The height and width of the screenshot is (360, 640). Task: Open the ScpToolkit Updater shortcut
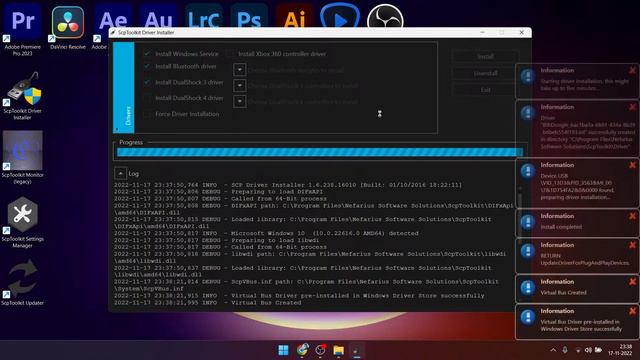pos(22,282)
